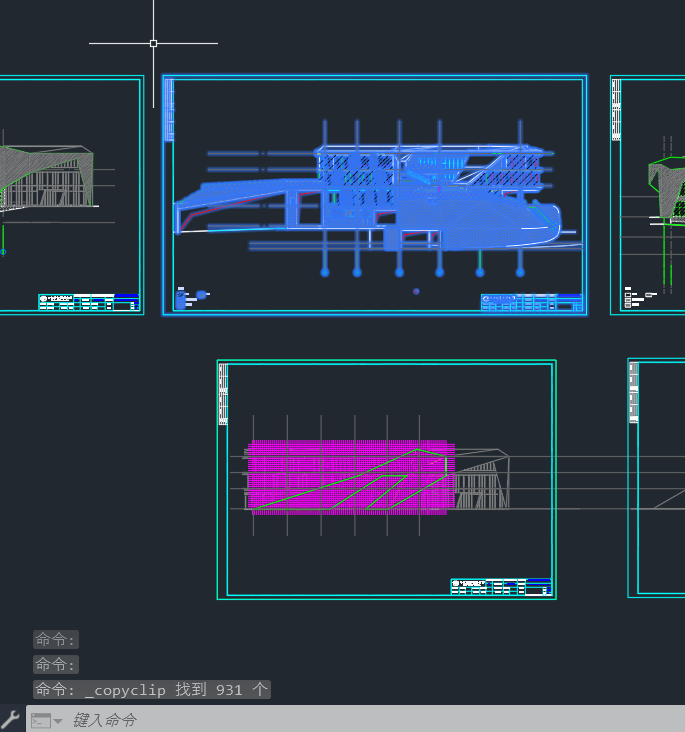The image size is (685, 732).
Task: Click the title block of the selected blue sheet
Action: click(531, 302)
